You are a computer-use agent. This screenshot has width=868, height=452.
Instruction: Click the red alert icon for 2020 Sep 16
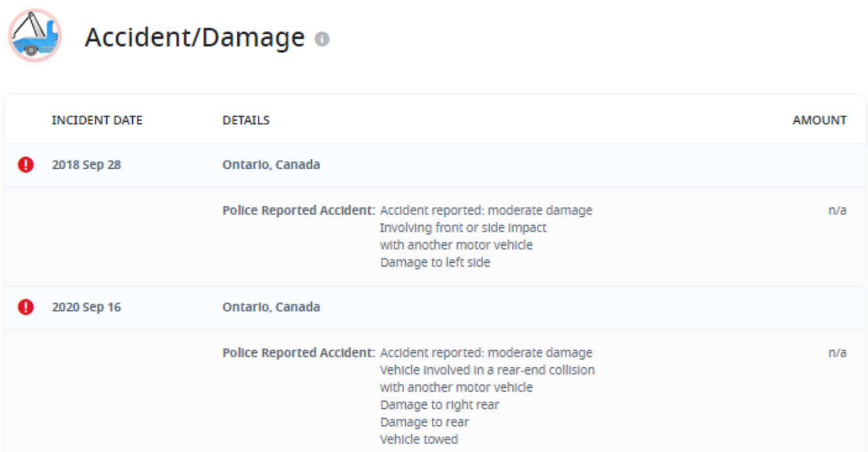(x=26, y=307)
